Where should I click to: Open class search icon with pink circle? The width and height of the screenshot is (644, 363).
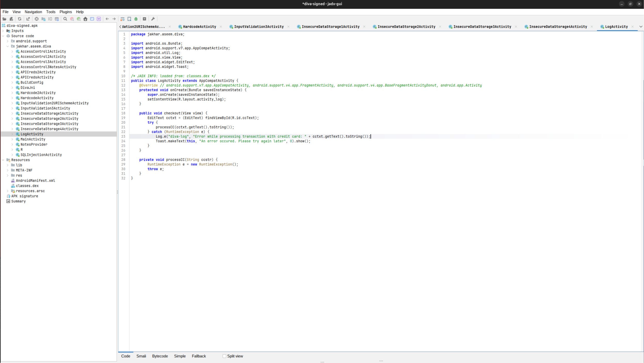point(72,19)
